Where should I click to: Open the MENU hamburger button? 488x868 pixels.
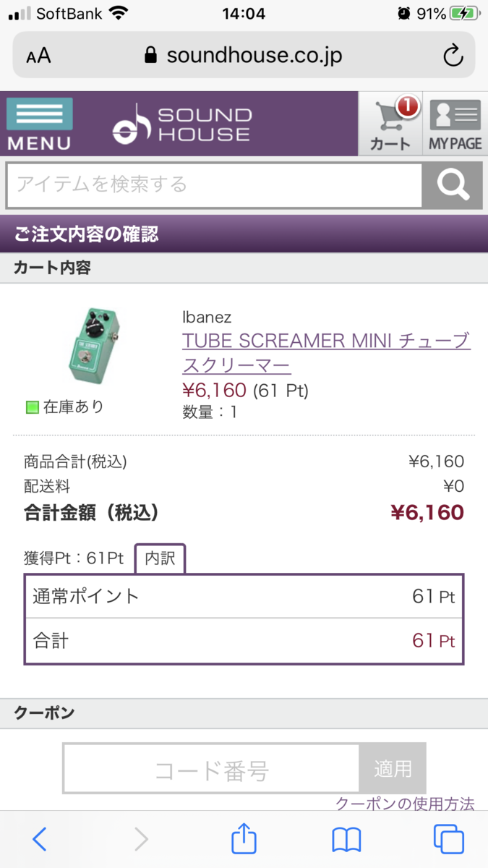tap(40, 124)
